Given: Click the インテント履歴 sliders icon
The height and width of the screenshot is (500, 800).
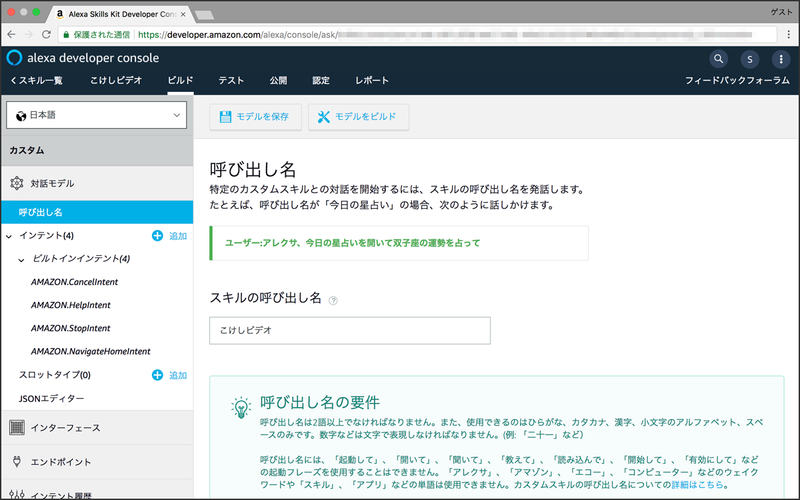Looking at the screenshot, I should tap(17, 494).
